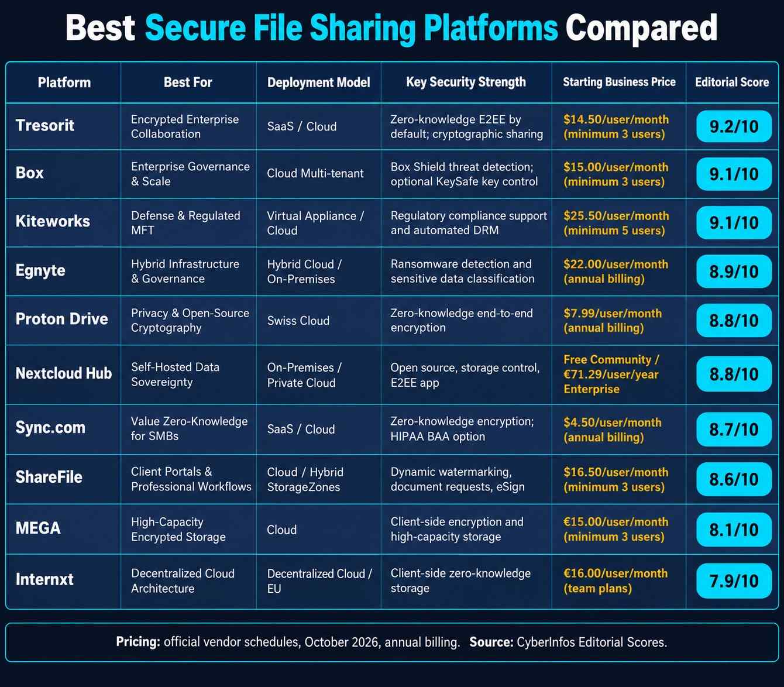Select the "Key Security Strength" header

tap(466, 82)
